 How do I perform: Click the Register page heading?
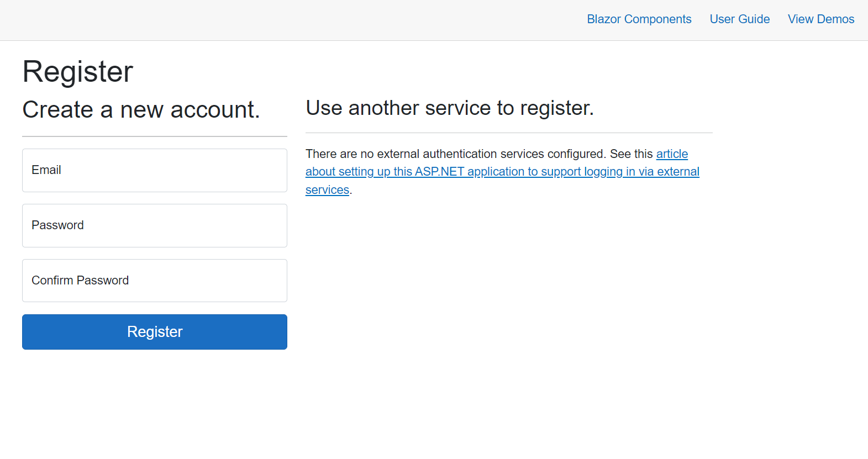click(x=77, y=71)
